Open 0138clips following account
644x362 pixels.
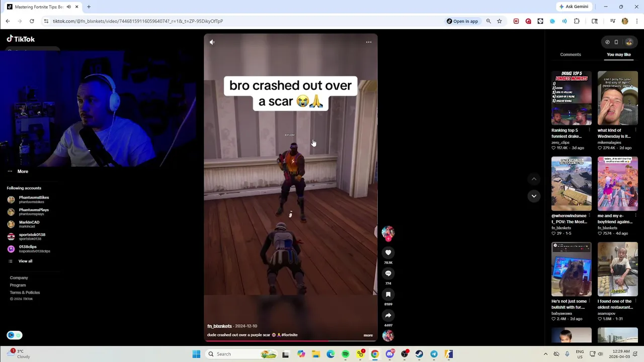coord(29,249)
